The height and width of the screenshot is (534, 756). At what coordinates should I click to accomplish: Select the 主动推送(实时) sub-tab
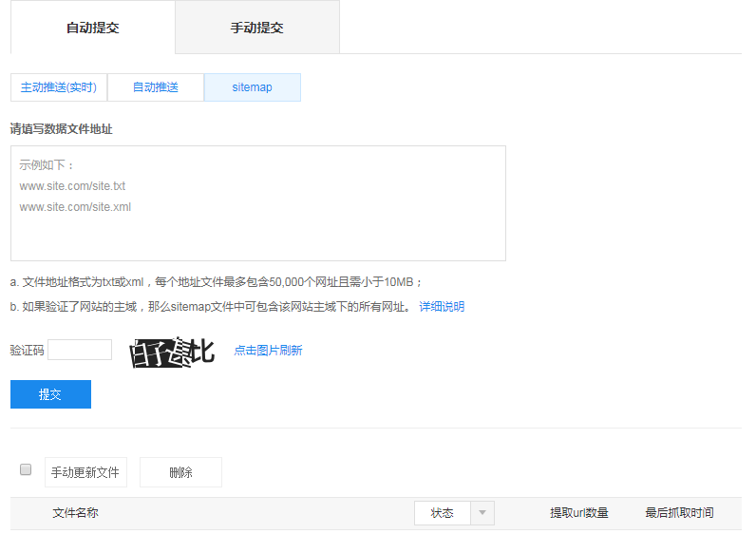click(59, 87)
